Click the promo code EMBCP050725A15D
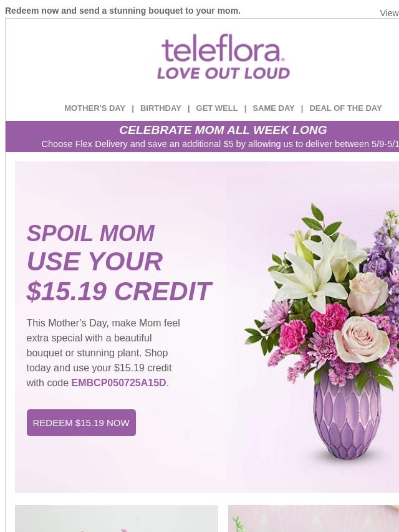Image resolution: width=399 pixels, height=532 pixels. point(118,382)
